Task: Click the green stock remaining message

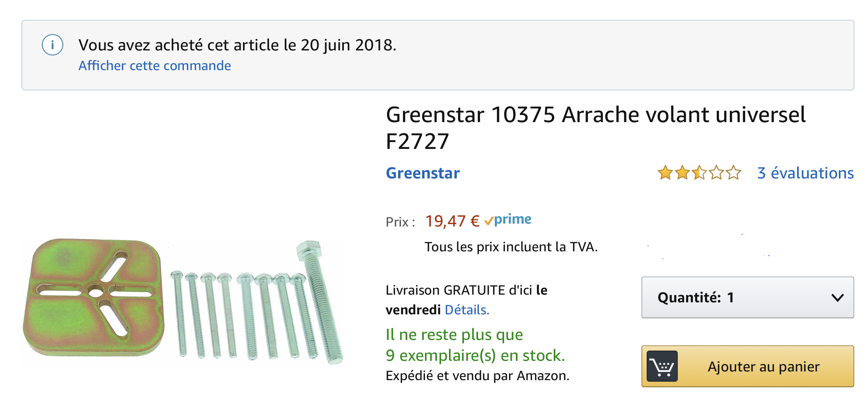Action: 475,345
